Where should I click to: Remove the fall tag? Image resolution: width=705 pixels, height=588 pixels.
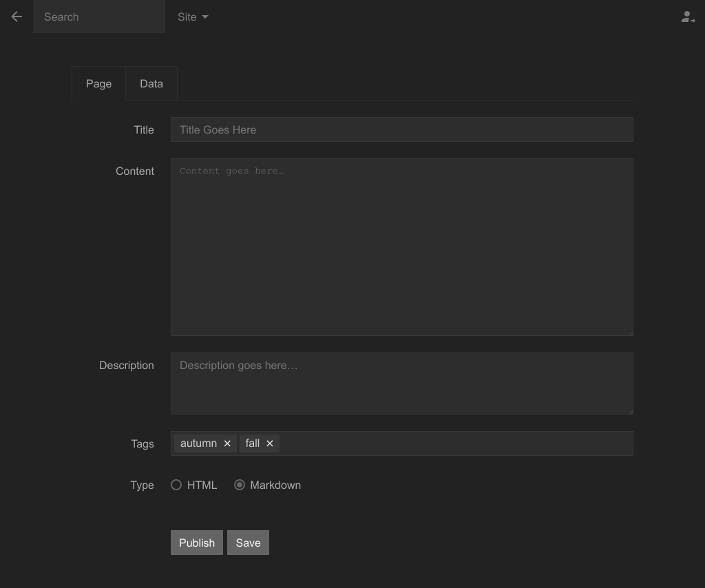pos(270,443)
